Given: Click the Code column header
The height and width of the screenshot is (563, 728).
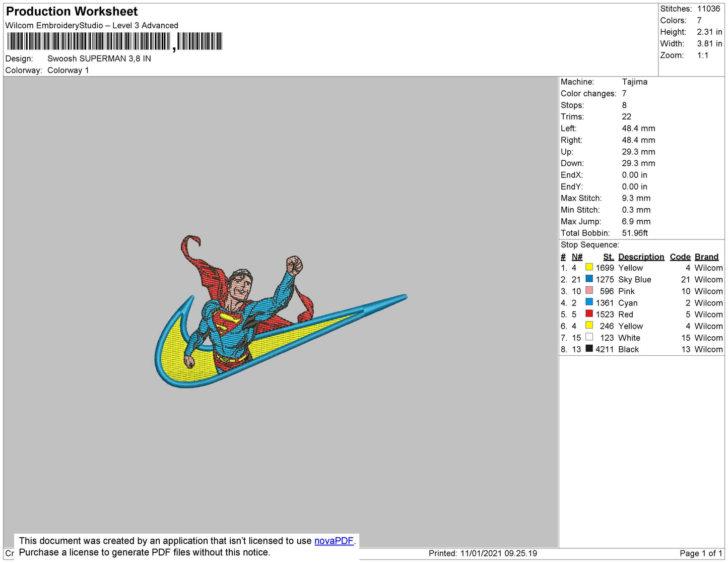Looking at the screenshot, I should pyautogui.click(x=680, y=257).
